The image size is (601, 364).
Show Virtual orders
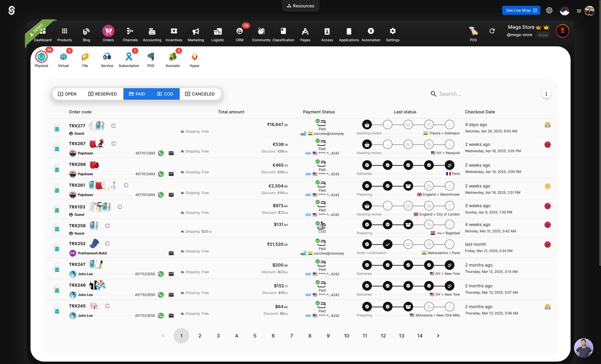click(x=63, y=59)
